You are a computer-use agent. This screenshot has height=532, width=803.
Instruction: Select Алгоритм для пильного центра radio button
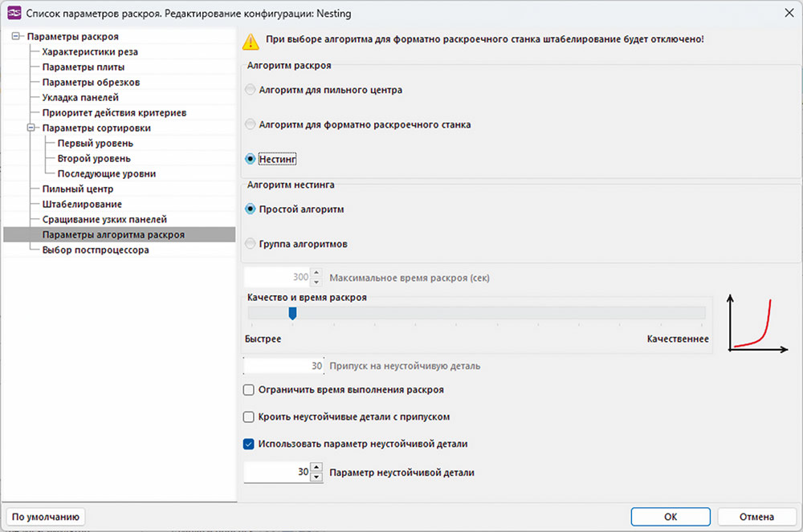tap(250, 90)
